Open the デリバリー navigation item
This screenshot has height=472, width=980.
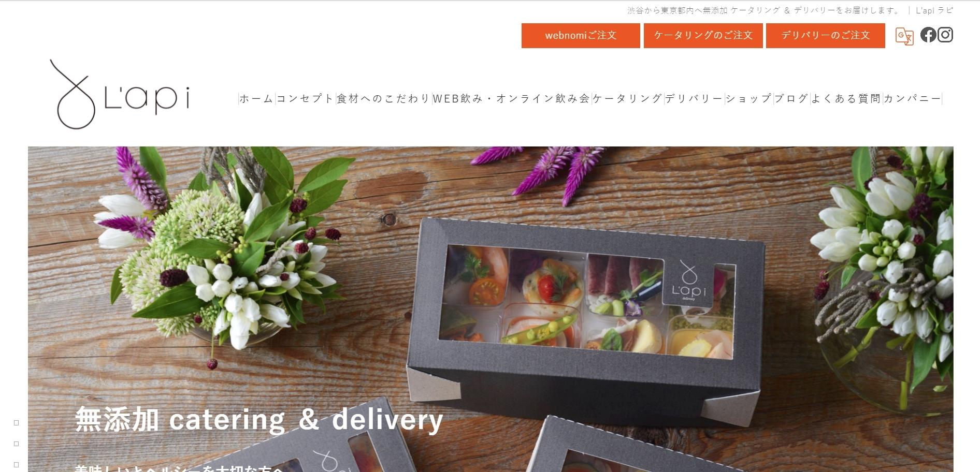[x=694, y=98]
